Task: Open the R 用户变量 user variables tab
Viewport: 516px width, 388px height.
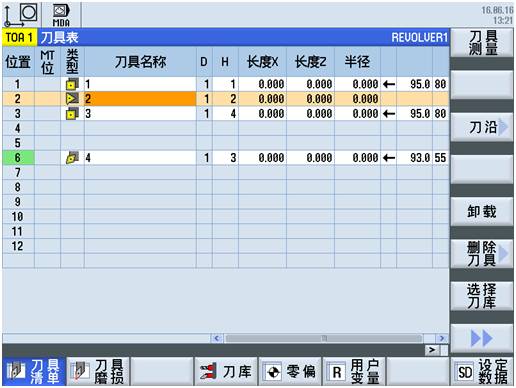Action: pos(354,372)
